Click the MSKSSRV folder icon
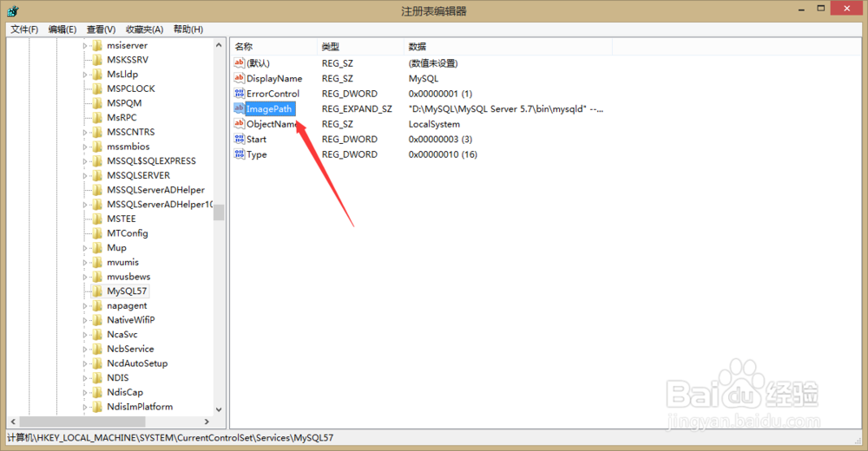 [97, 60]
